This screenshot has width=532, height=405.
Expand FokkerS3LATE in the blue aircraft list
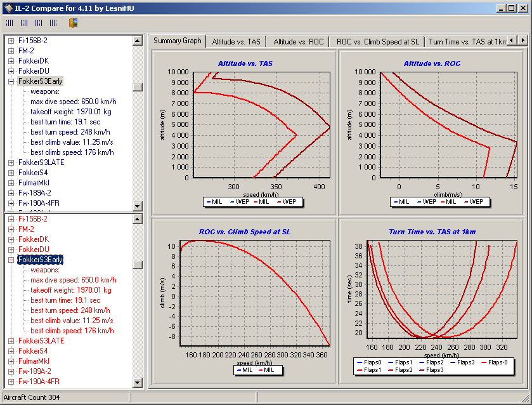point(11,163)
